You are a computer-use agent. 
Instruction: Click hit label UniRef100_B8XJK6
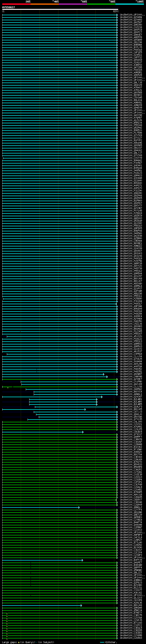pyautogui.click(x=131, y=605)
